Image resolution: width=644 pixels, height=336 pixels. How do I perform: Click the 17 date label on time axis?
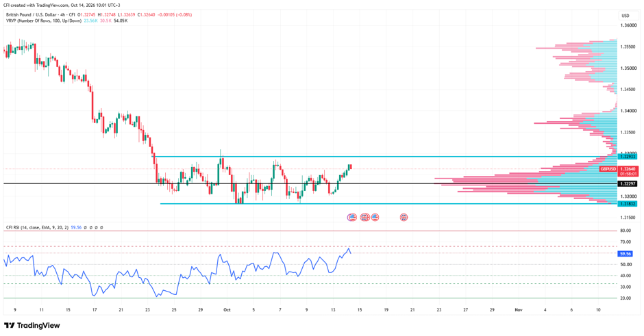tap(95, 310)
